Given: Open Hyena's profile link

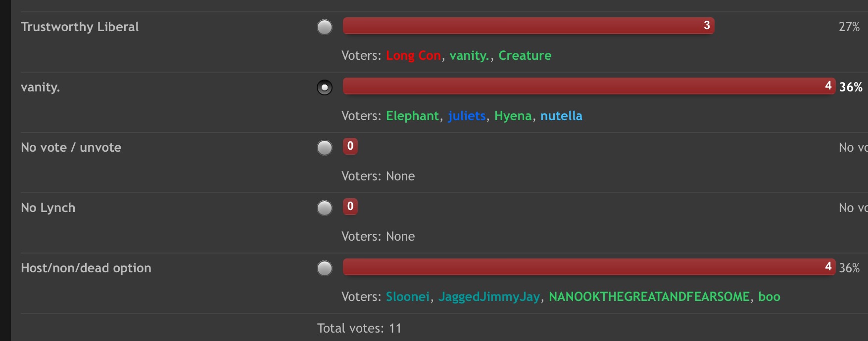Looking at the screenshot, I should tap(513, 116).
